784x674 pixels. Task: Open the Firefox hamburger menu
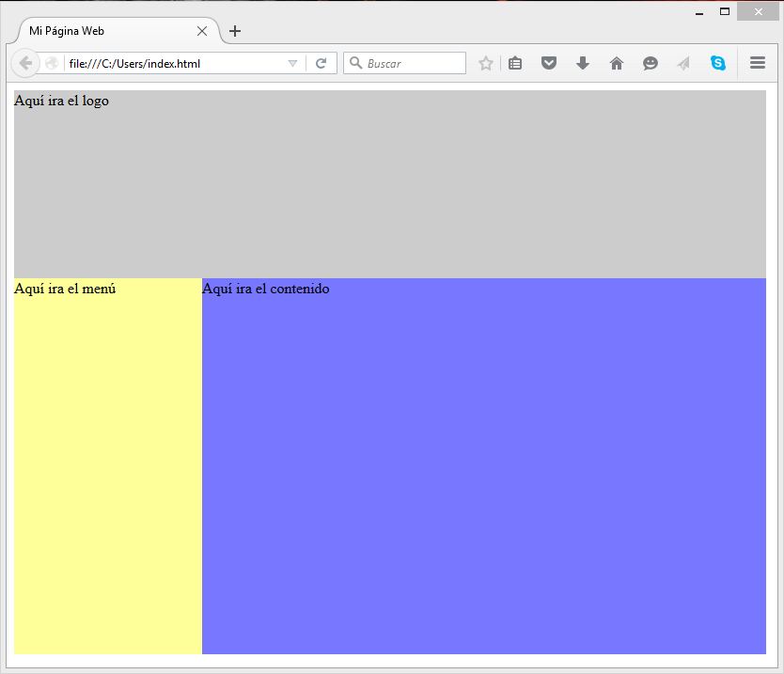pyautogui.click(x=758, y=63)
